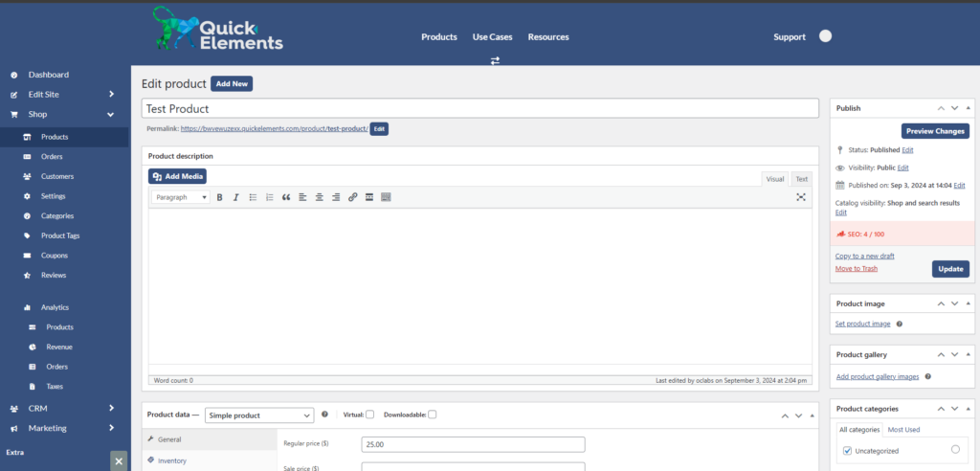Click help icon beside Add product gallery images

tap(928, 376)
